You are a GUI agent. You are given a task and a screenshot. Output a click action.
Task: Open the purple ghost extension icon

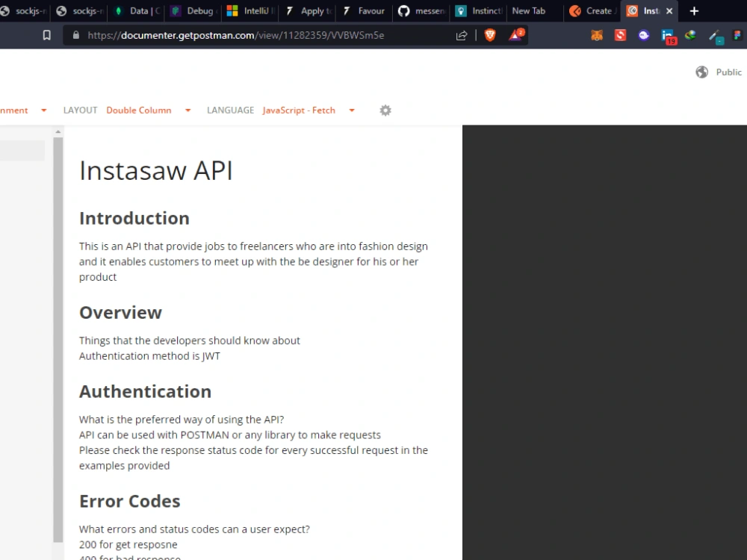[644, 34]
